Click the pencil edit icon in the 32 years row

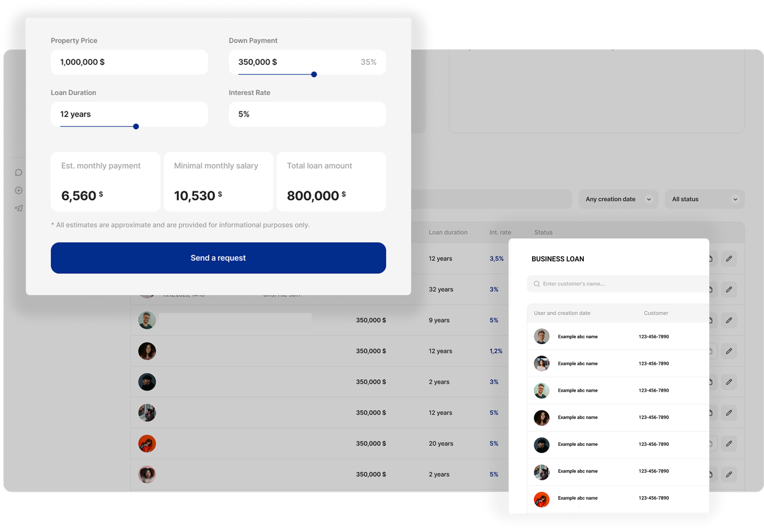[729, 290]
